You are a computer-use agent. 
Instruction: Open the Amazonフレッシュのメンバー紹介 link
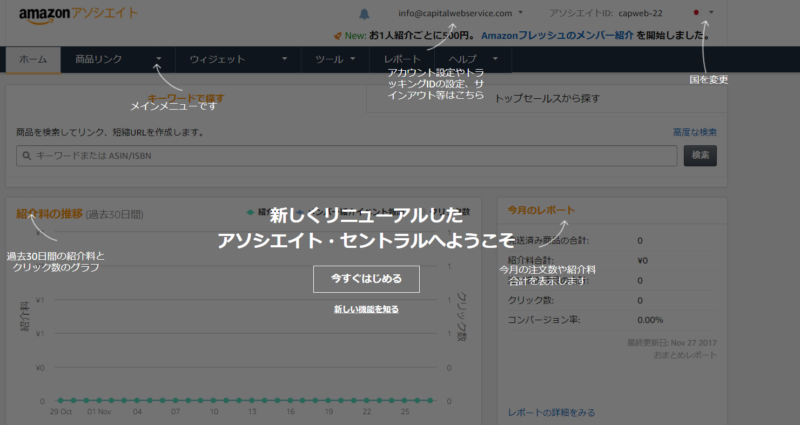[x=557, y=36]
